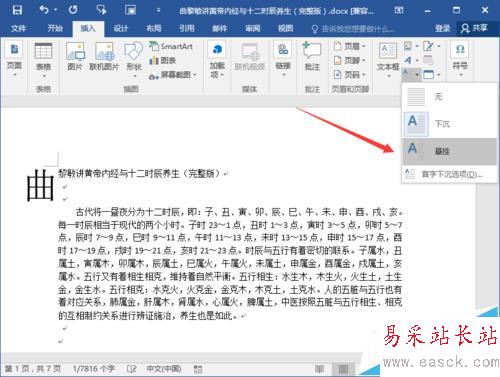The height and width of the screenshot is (377, 500).
Task: Open the 页脚 footer dropdown
Action: click(x=350, y=60)
